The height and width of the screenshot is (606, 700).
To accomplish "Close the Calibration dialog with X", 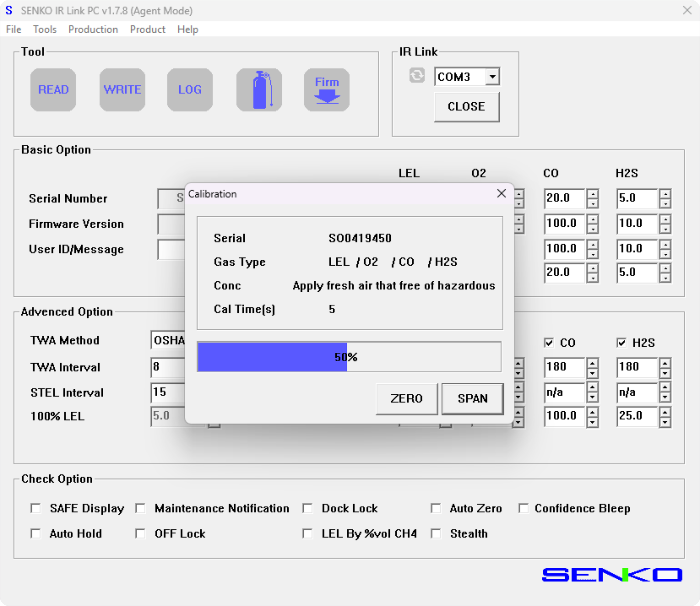I will (501, 193).
